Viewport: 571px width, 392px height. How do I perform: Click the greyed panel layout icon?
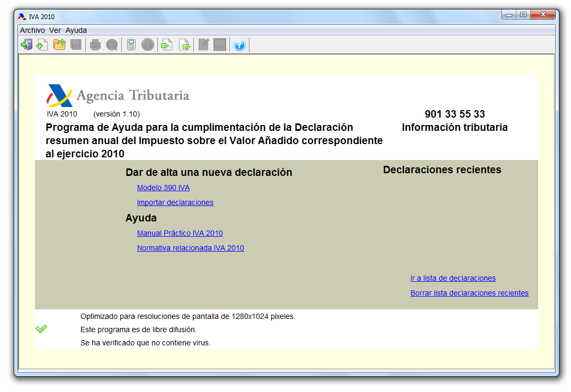point(220,45)
